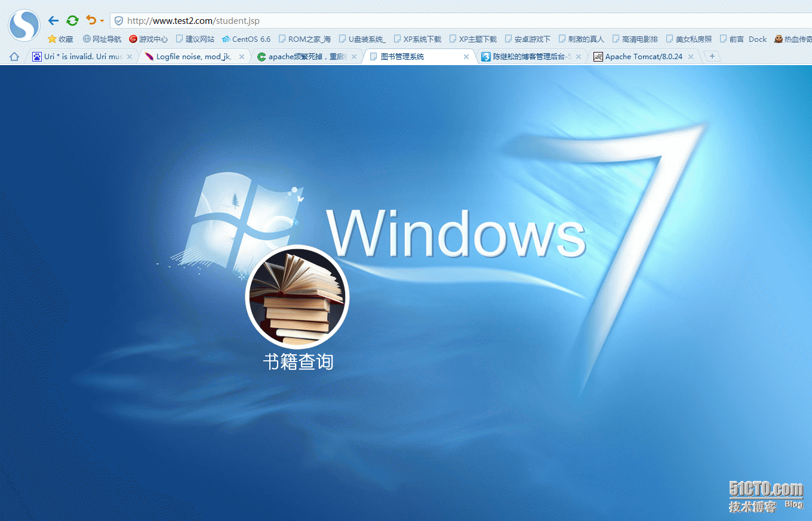Click the Sogou browser logo icon
Image resolution: width=812 pixels, height=521 pixels.
(x=24, y=25)
